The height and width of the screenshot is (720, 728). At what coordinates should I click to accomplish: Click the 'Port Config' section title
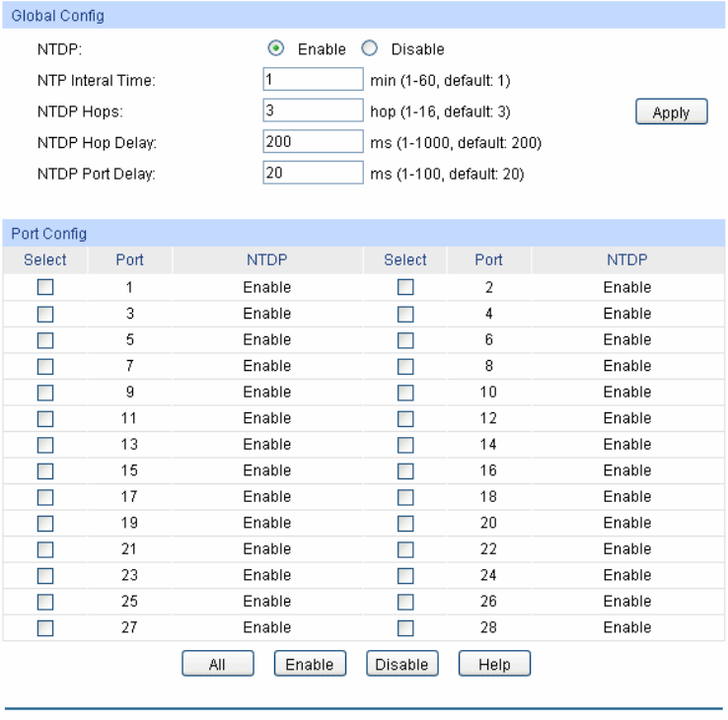[x=48, y=233]
